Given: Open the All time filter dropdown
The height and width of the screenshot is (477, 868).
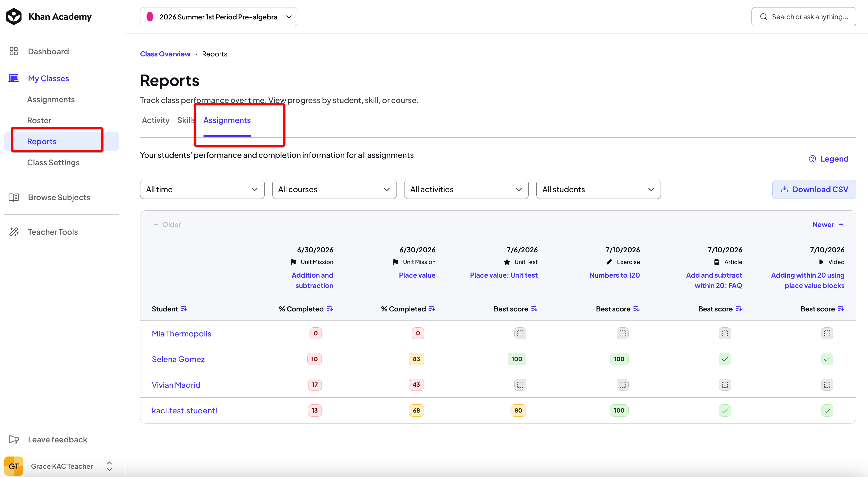Looking at the screenshot, I should coord(202,189).
